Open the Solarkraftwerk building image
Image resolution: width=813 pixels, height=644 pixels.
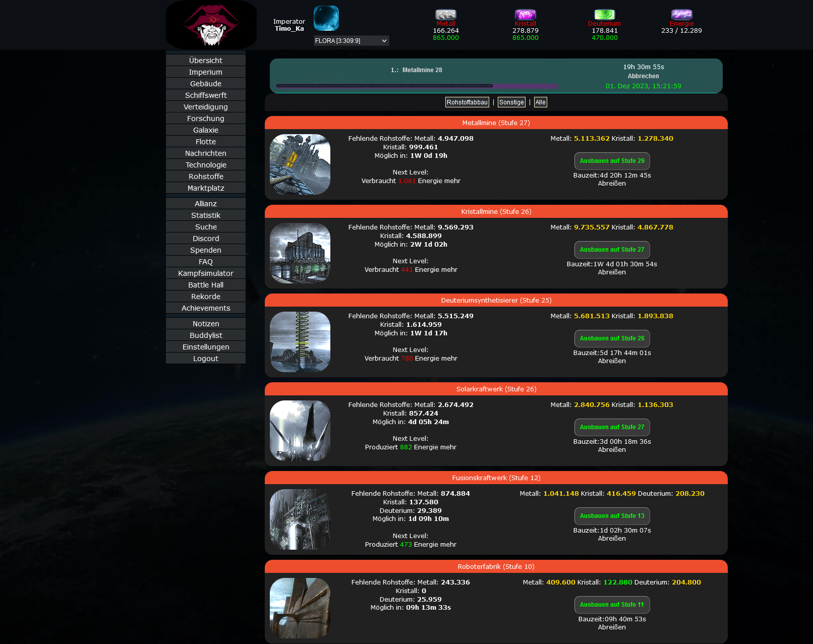click(x=300, y=431)
